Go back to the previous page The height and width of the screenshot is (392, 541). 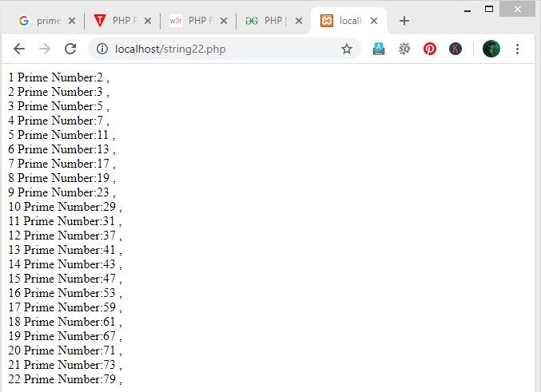click(19, 49)
